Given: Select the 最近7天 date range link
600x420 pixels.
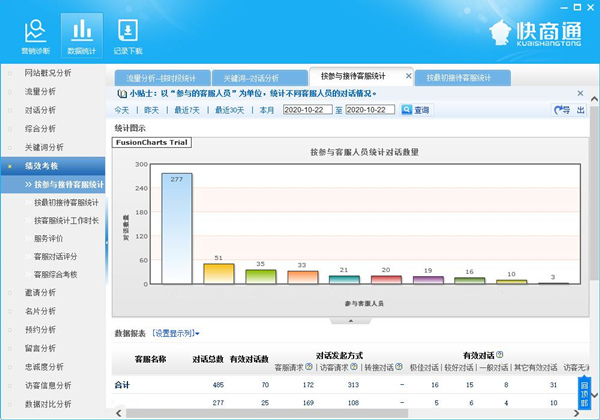Looking at the screenshot, I should 188,110.
